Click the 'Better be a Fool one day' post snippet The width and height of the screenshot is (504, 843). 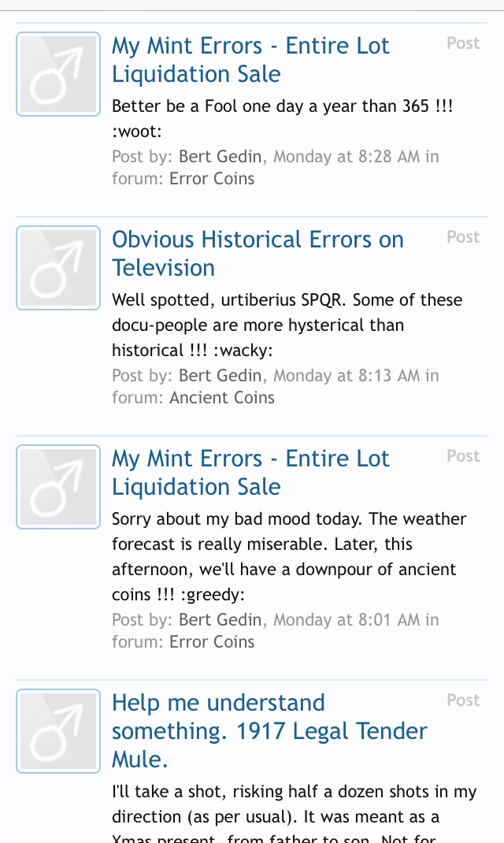click(282, 117)
